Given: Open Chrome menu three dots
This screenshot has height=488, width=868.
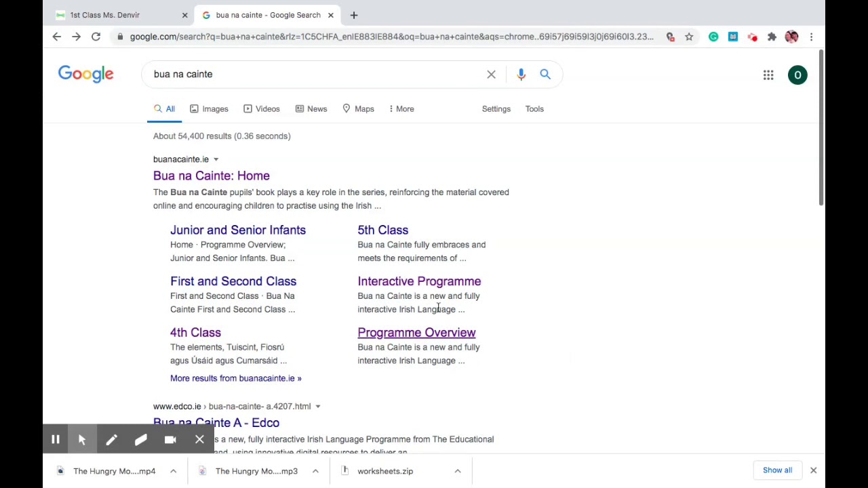Looking at the screenshot, I should pyautogui.click(x=811, y=37).
